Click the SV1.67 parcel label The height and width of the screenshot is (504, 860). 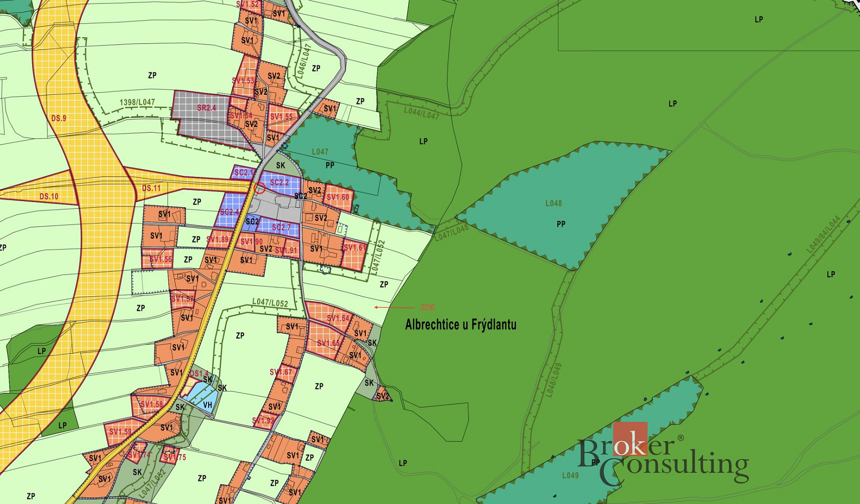click(281, 372)
